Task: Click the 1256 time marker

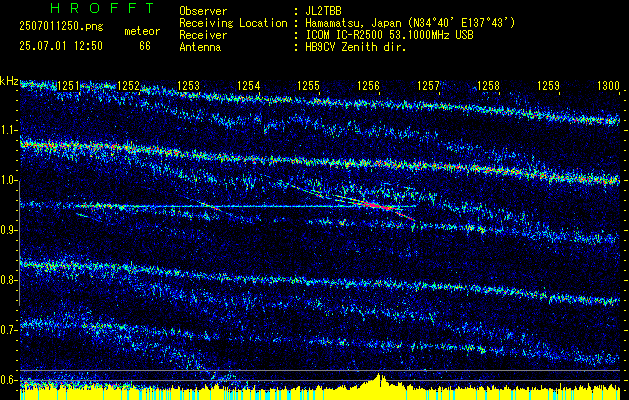Action: coord(369,86)
